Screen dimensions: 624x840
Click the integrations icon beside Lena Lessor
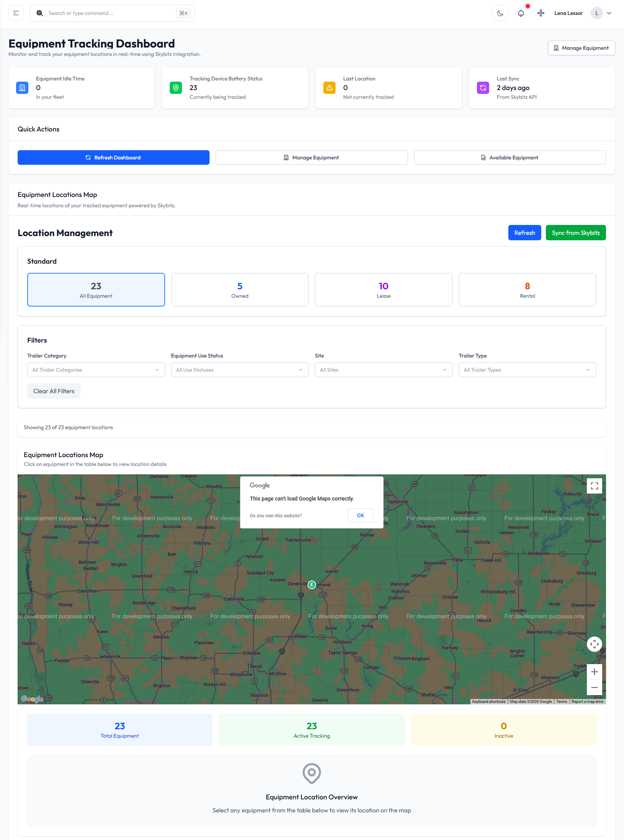tap(540, 13)
